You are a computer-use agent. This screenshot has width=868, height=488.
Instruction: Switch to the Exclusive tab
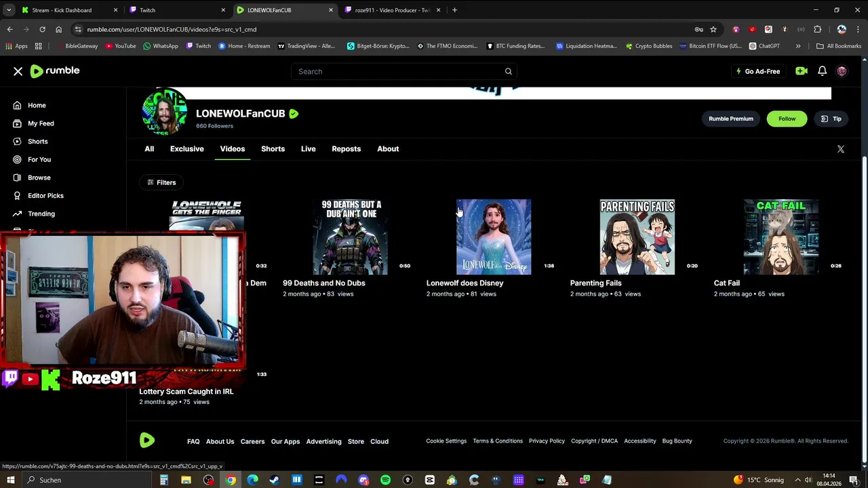(187, 149)
